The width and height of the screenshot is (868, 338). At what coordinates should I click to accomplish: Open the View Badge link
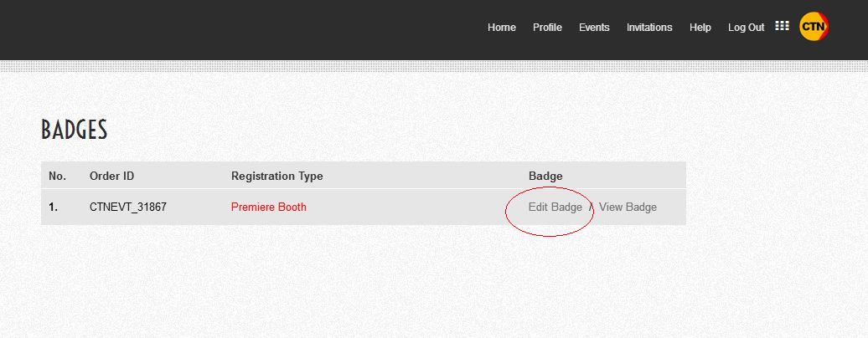point(628,207)
